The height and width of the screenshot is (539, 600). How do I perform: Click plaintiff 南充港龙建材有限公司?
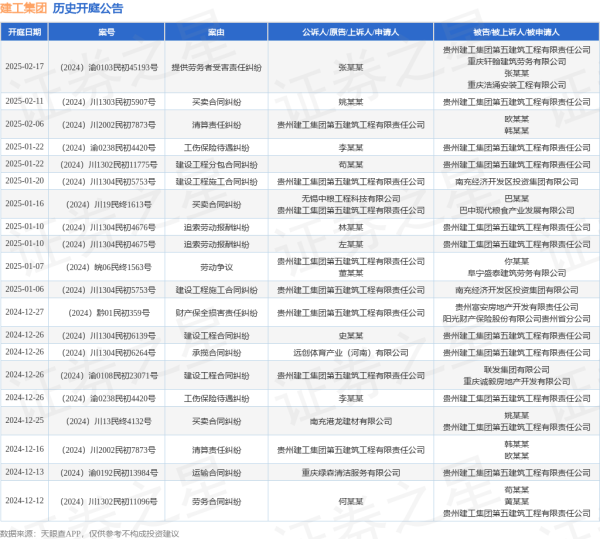tap(351, 421)
